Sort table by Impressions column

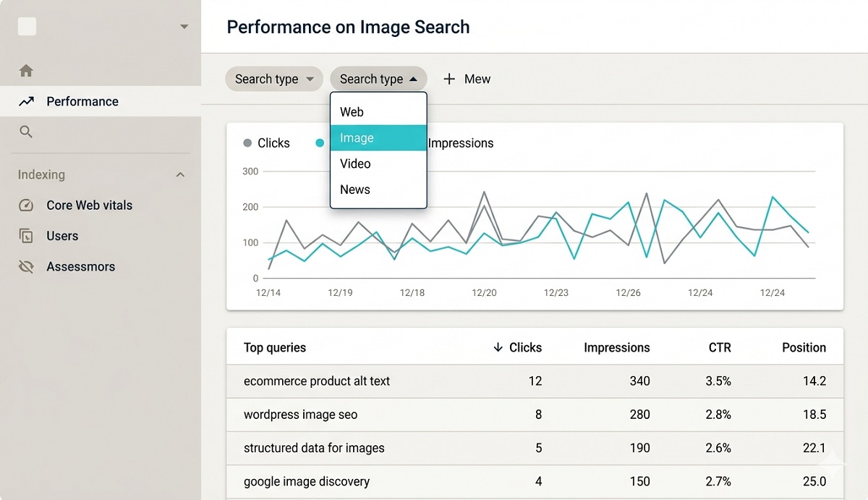point(617,347)
